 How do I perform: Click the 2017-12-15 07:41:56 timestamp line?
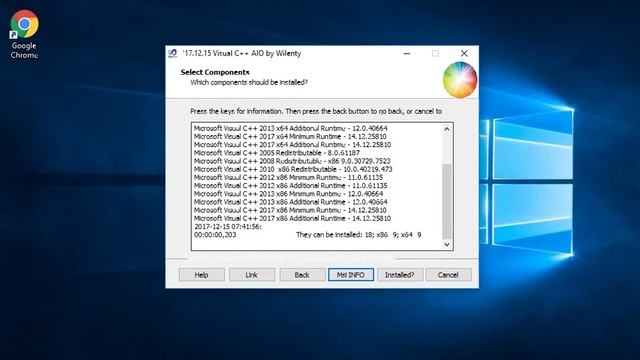[228, 227]
